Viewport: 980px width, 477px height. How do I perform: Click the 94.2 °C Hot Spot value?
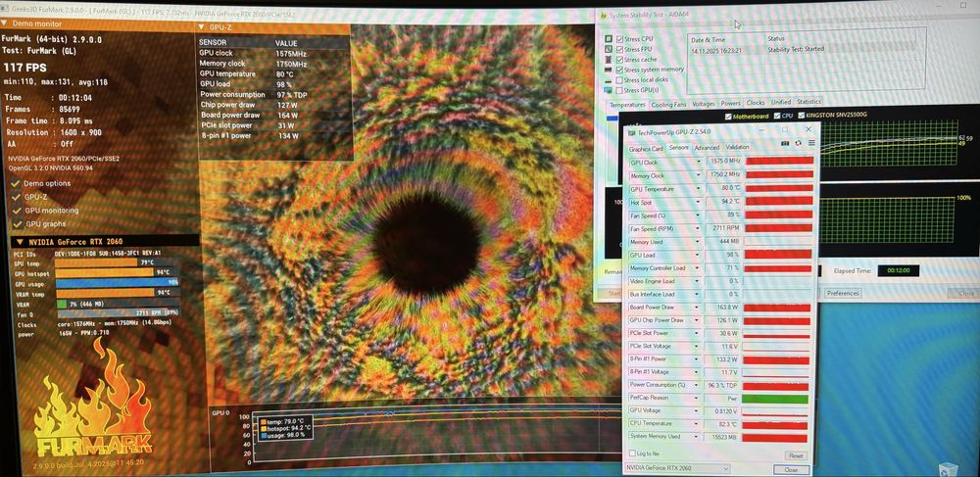click(722, 202)
